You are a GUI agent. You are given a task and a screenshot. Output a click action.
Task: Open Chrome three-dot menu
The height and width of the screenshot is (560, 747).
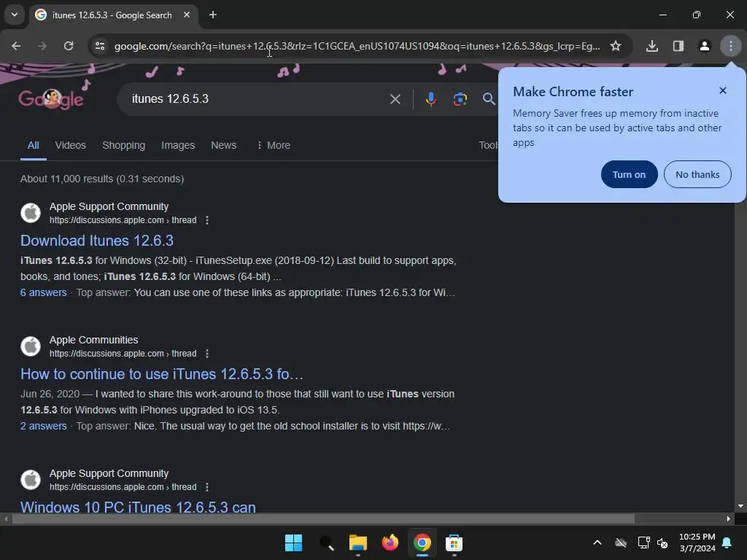point(731,46)
